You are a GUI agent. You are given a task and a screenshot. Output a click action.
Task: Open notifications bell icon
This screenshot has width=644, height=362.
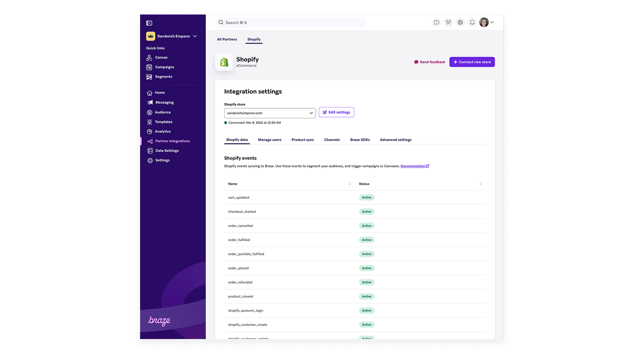point(472,23)
